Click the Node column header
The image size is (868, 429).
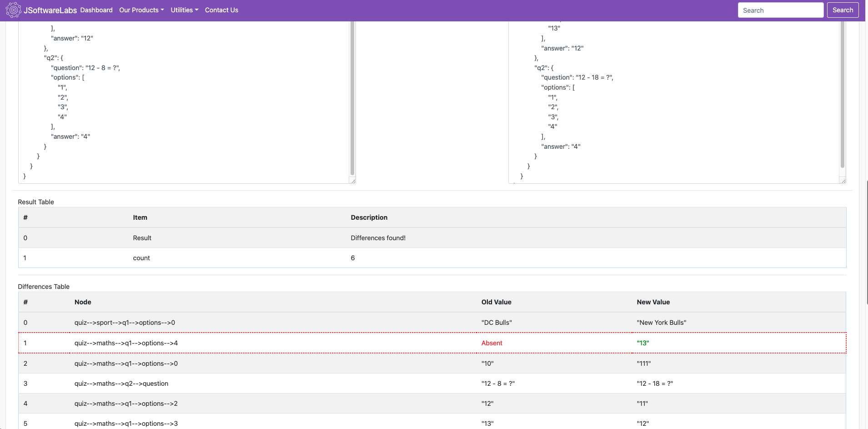point(83,302)
